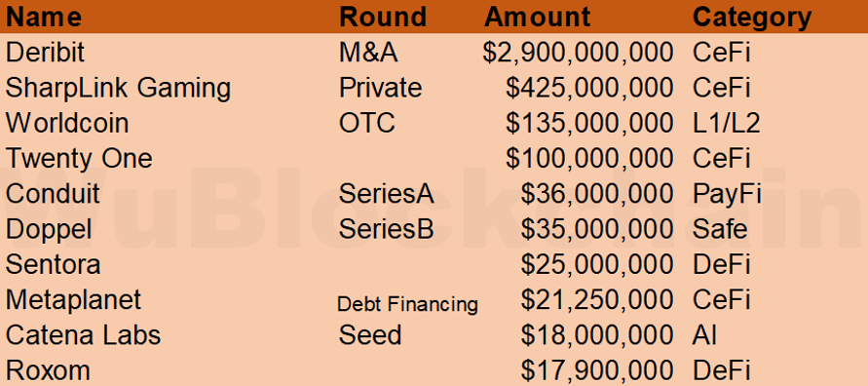Select the OTC round cell
The image size is (868, 386).
click(x=367, y=123)
